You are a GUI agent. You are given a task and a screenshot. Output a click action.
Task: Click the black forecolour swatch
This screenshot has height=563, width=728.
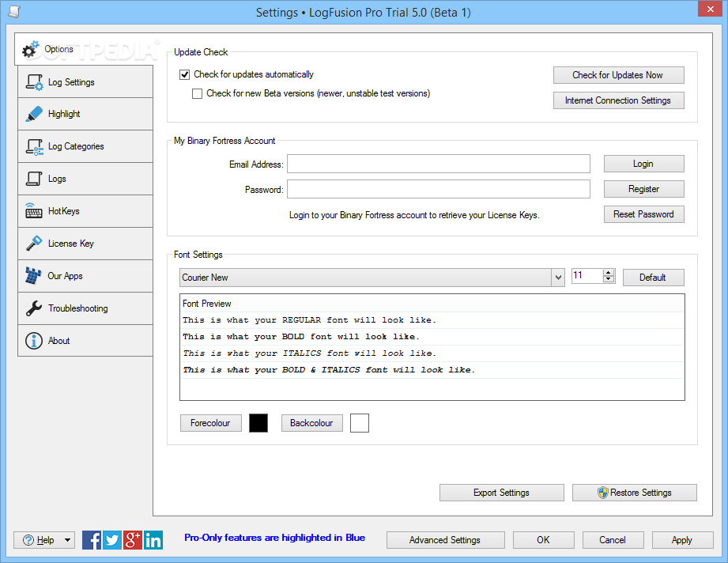[258, 423]
